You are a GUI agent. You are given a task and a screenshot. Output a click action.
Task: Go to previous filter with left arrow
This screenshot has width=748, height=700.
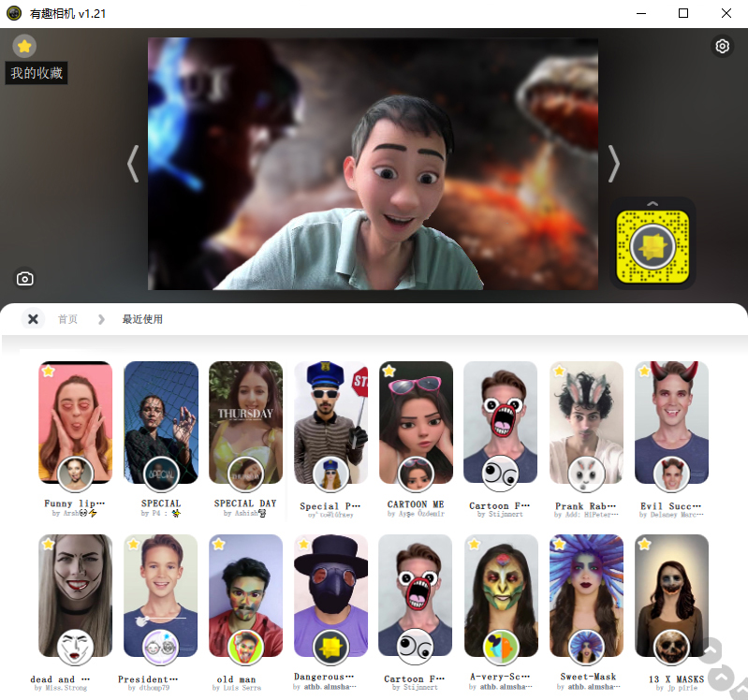(134, 164)
